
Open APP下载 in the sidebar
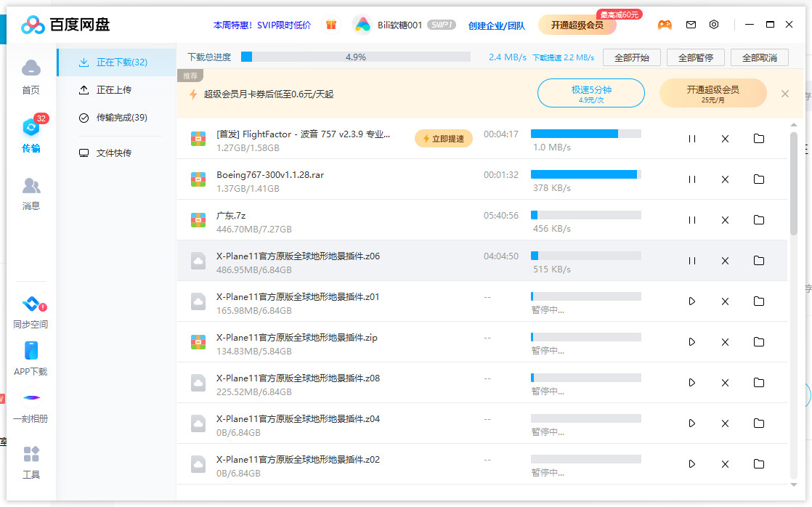click(31, 358)
